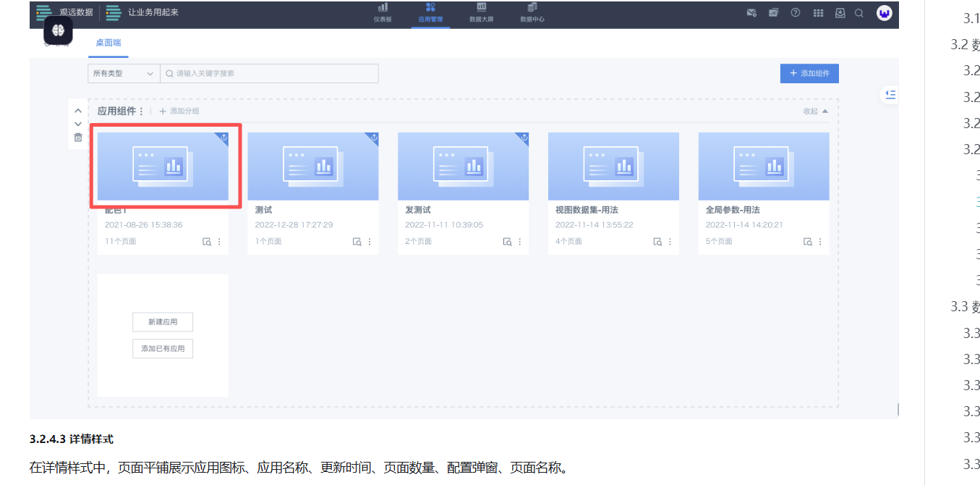Click the 新建应用 button

tap(162, 322)
